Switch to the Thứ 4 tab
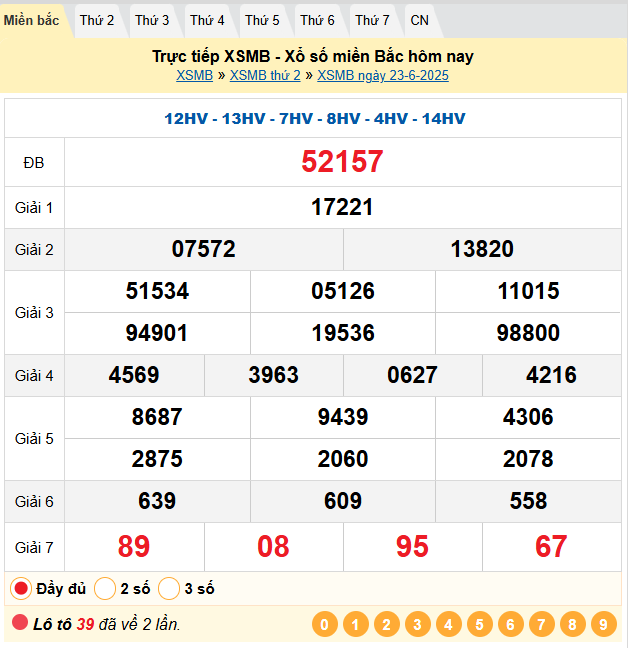The image size is (628, 648). click(x=207, y=20)
